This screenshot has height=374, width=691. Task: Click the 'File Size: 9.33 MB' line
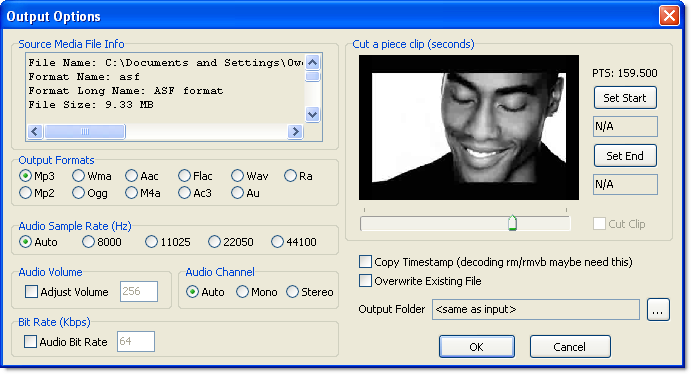coord(91,105)
